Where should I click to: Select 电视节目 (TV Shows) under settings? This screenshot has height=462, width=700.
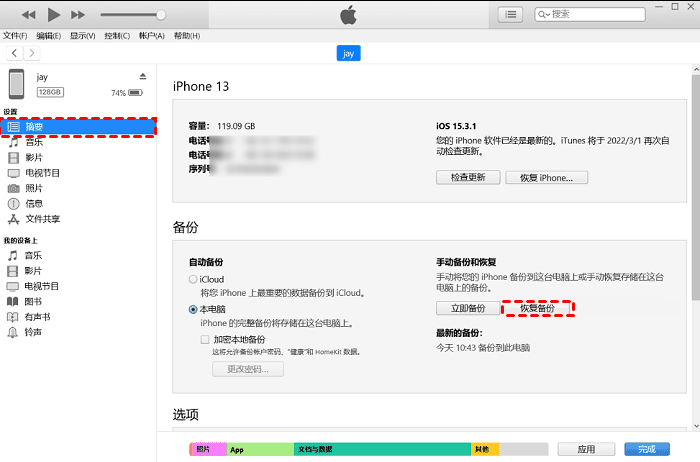[x=41, y=173]
